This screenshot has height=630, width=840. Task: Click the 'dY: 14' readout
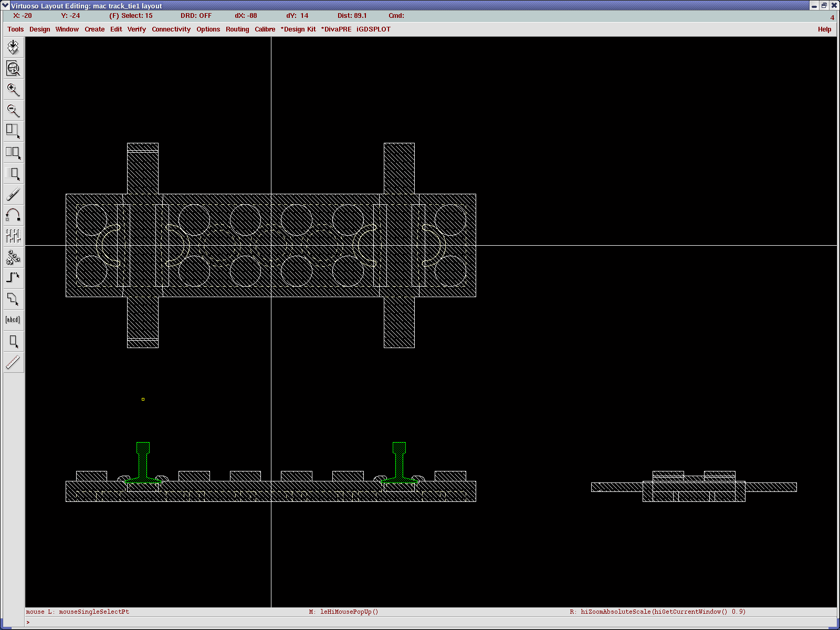coord(297,16)
